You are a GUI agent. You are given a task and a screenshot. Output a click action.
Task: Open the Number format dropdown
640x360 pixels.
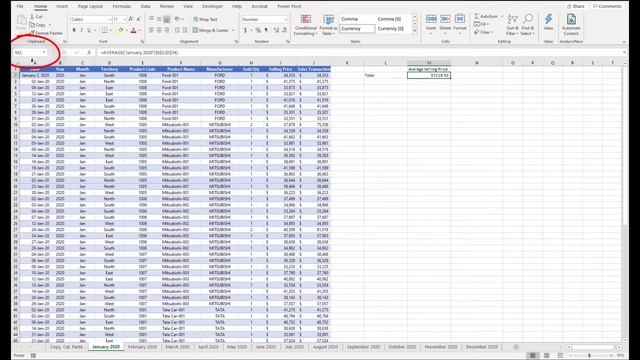[x=285, y=19]
